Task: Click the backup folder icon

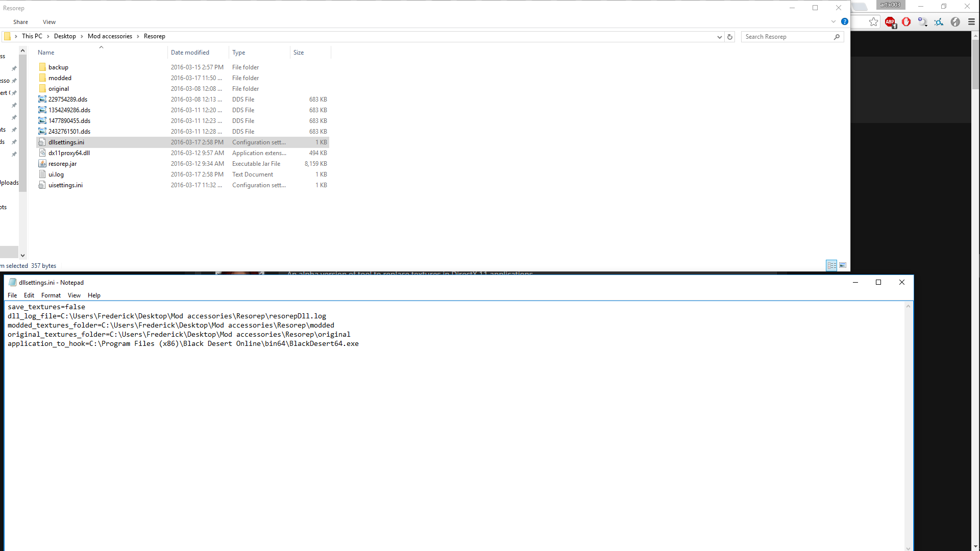Action: pyautogui.click(x=42, y=67)
